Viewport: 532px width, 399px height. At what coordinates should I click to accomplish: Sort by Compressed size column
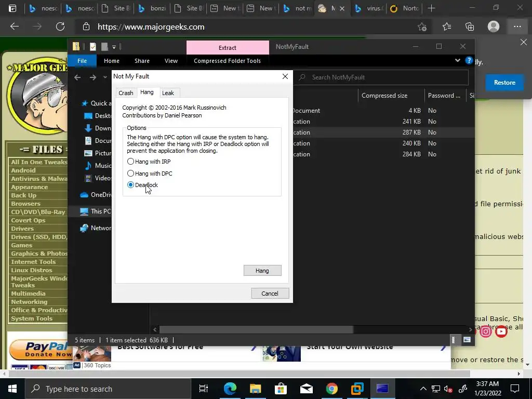391,96
